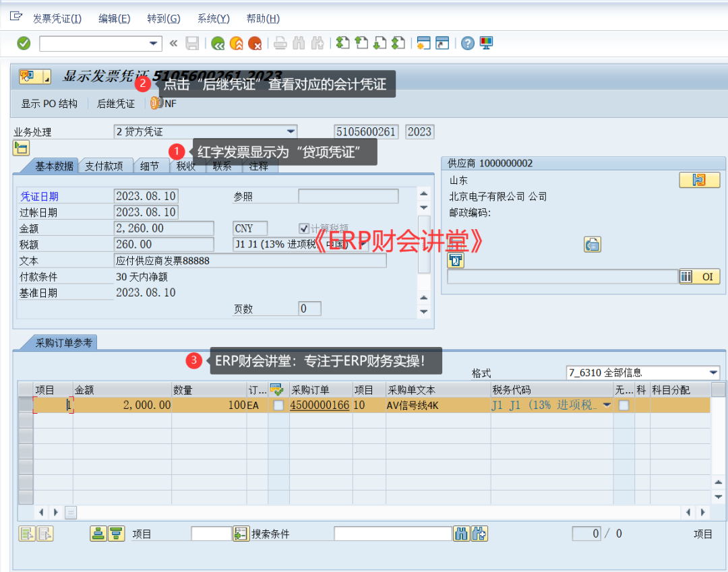
Task: Toggle the 计算税额 checkbox
Action: [x=304, y=228]
